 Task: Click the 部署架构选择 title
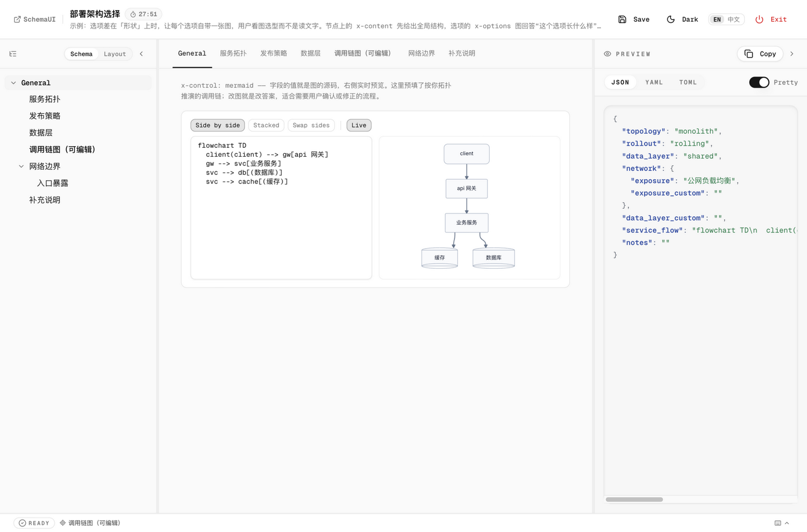coord(95,13)
